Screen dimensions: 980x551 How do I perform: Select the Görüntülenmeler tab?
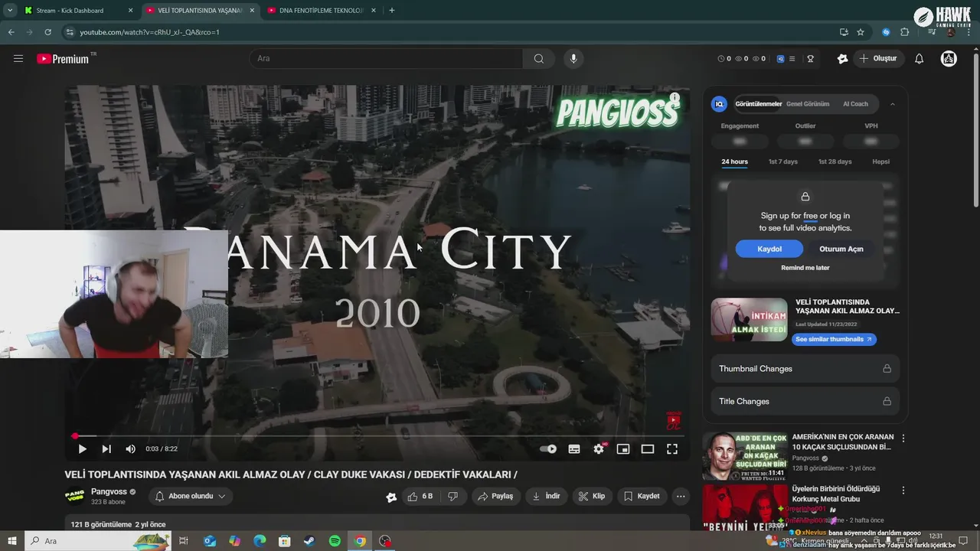[758, 104]
